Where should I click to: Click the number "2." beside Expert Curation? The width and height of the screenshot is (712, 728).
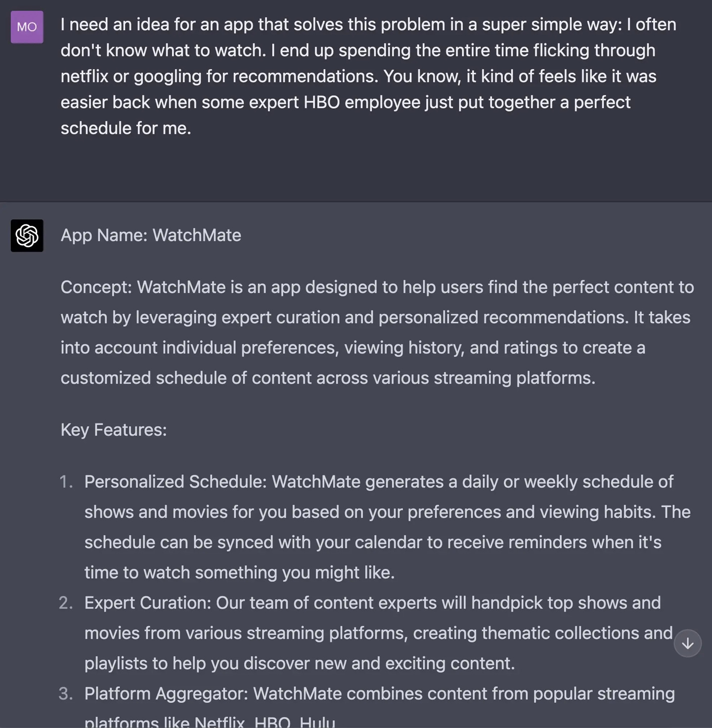tap(67, 603)
